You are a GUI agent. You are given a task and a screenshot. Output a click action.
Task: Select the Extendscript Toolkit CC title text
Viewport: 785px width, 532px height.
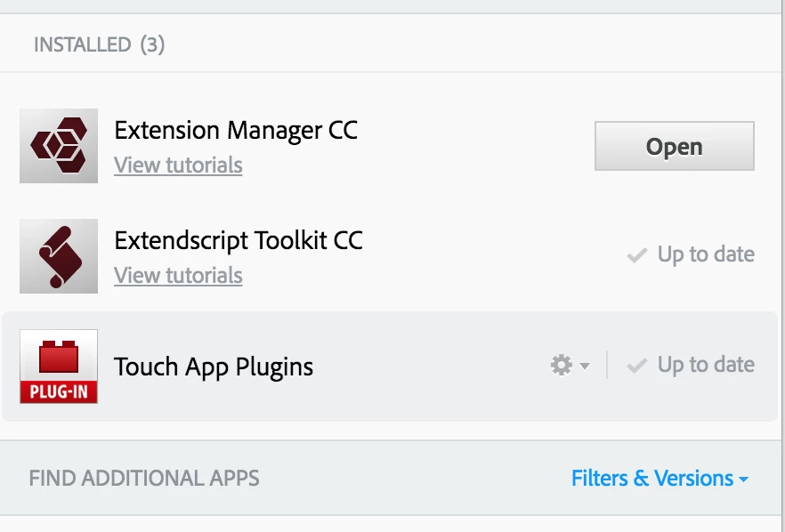click(x=239, y=241)
